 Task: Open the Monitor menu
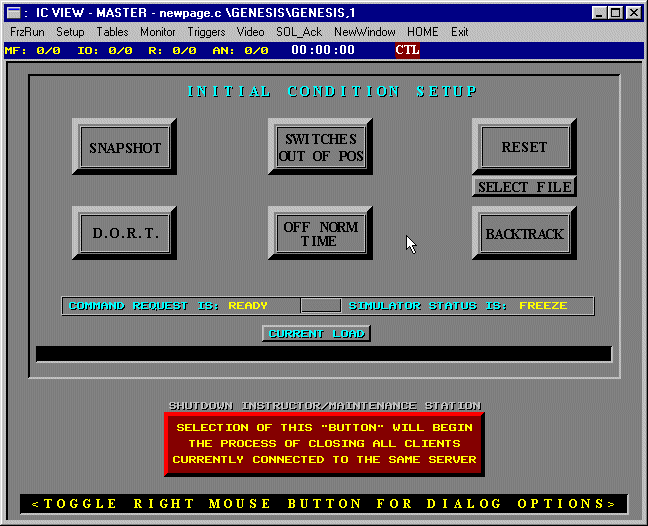click(x=157, y=32)
